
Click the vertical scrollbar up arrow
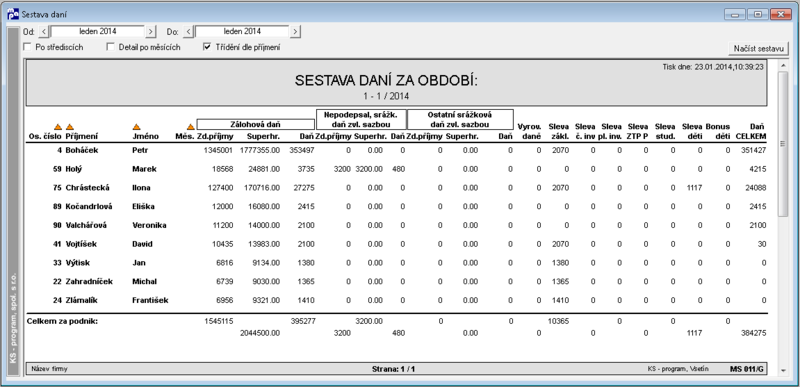tap(783, 65)
